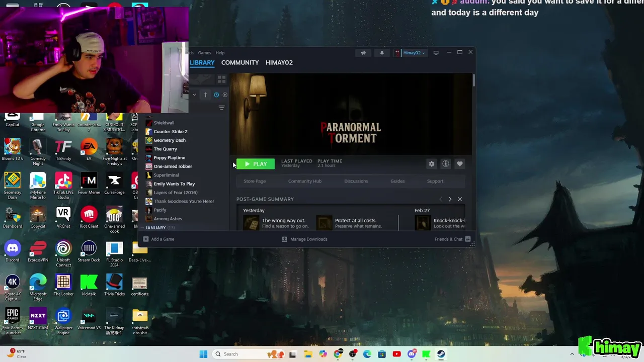Expand the library sort dropdown chevron
Screen dimensions: 644x362
(194, 95)
